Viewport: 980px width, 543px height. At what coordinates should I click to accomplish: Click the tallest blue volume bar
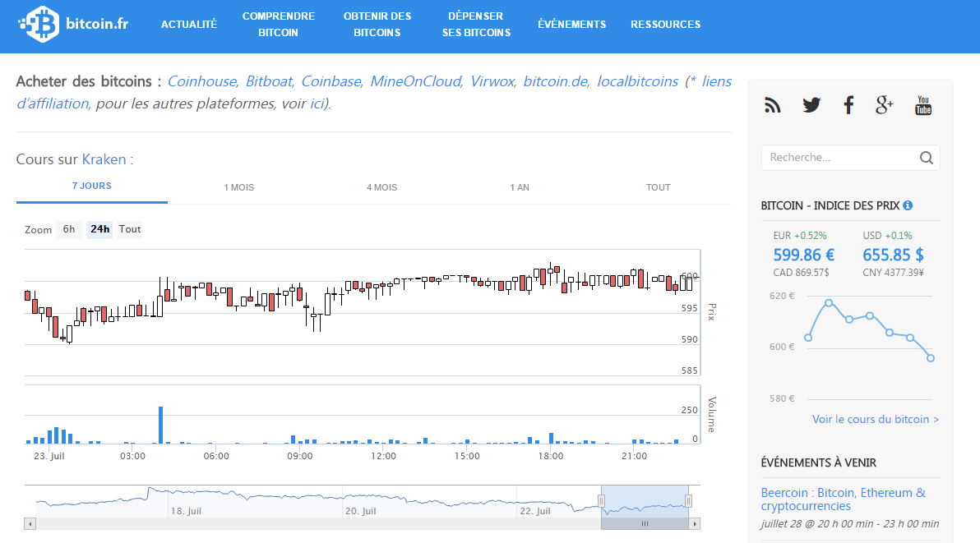160,425
